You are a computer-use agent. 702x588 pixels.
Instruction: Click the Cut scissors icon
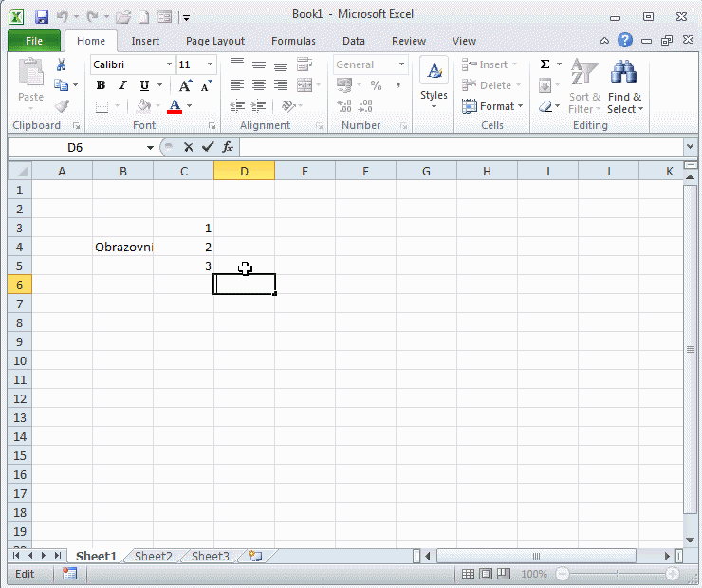62,64
